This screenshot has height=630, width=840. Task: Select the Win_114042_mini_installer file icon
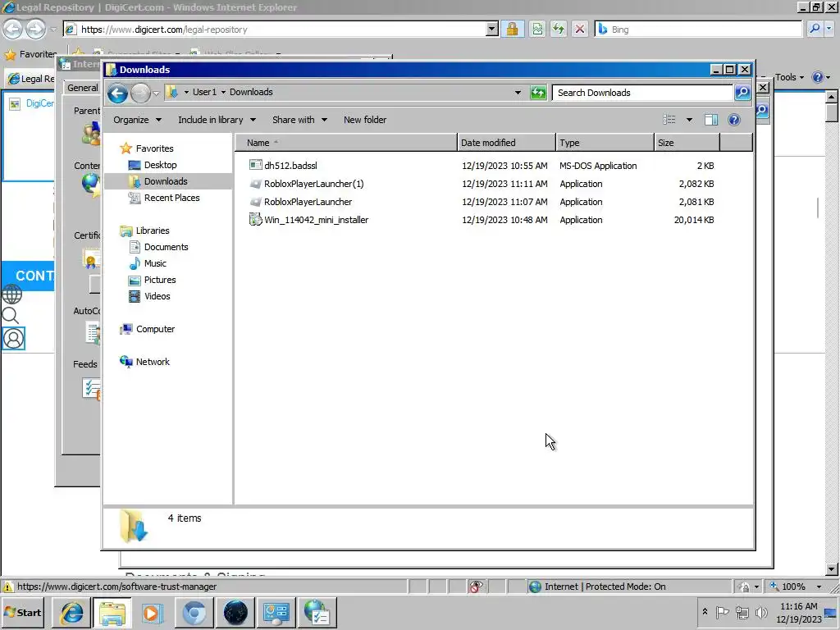pyautogui.click(x=256, y=219)
